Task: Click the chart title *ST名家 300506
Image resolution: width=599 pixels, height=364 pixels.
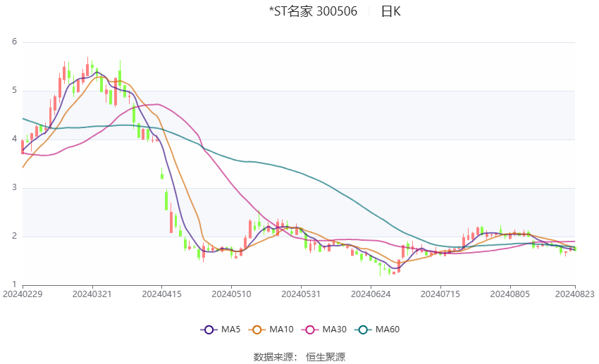Action: point(313,11)
